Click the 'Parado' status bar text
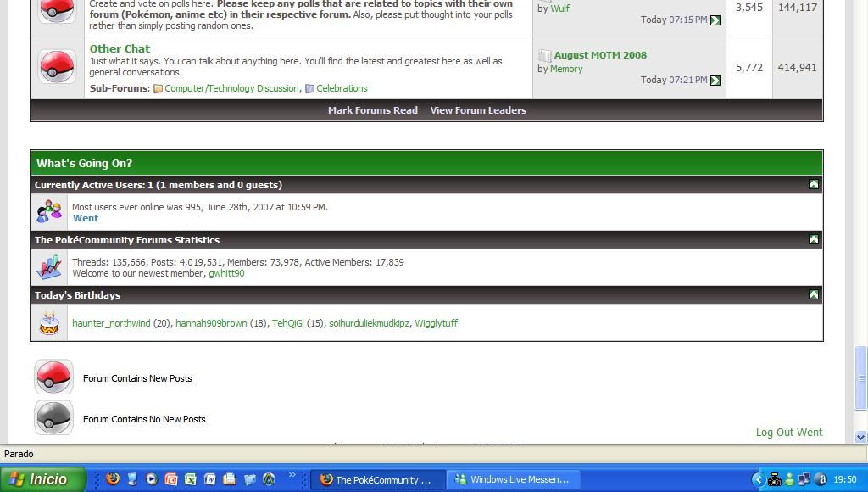Screen dimensions: 868x492 pos(19,454)
